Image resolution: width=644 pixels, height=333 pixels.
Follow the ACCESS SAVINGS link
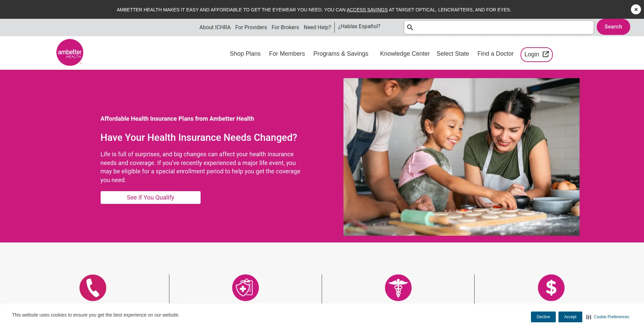coord(367,10)
